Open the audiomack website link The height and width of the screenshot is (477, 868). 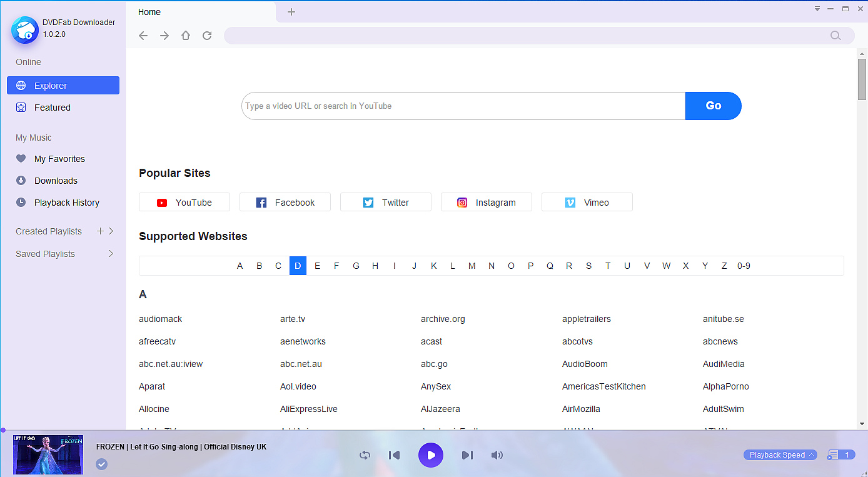click(x=161, y=319)
